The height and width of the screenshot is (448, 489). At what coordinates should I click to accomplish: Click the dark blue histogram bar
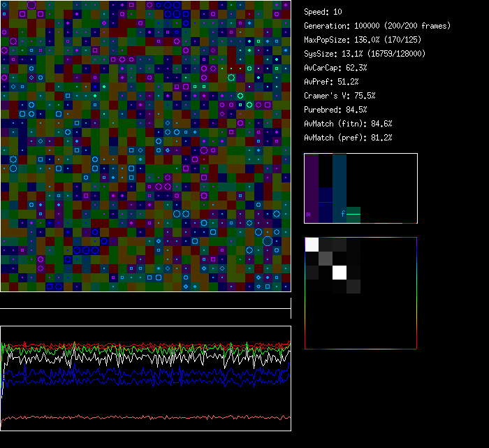click(x=326, y=204)
